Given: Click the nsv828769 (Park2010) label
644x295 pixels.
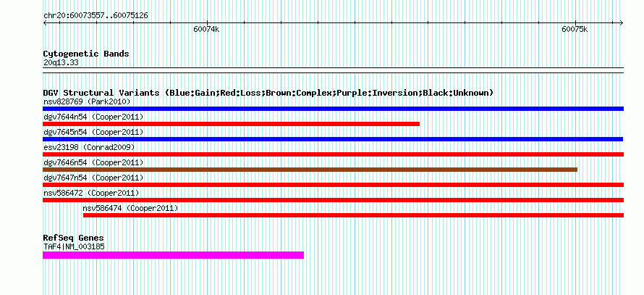Looking at the screenshot, I should pyautogui.click(x=87, y=101).
